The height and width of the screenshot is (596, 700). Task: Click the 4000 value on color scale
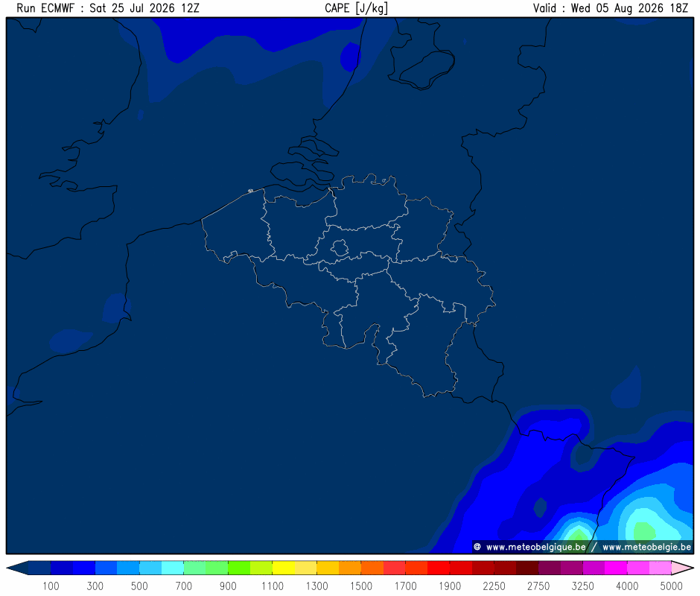coord(627,586)
